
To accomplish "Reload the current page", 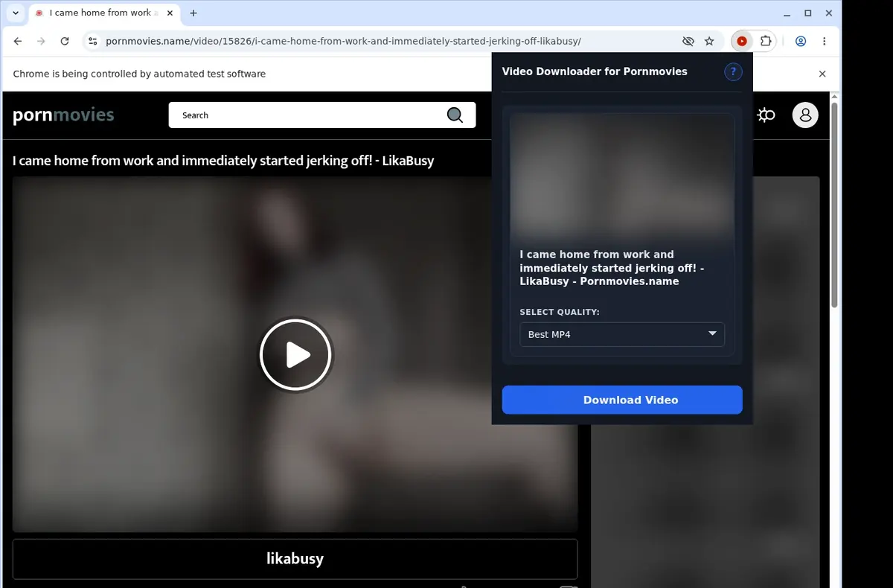I will (x=65, y=42).
